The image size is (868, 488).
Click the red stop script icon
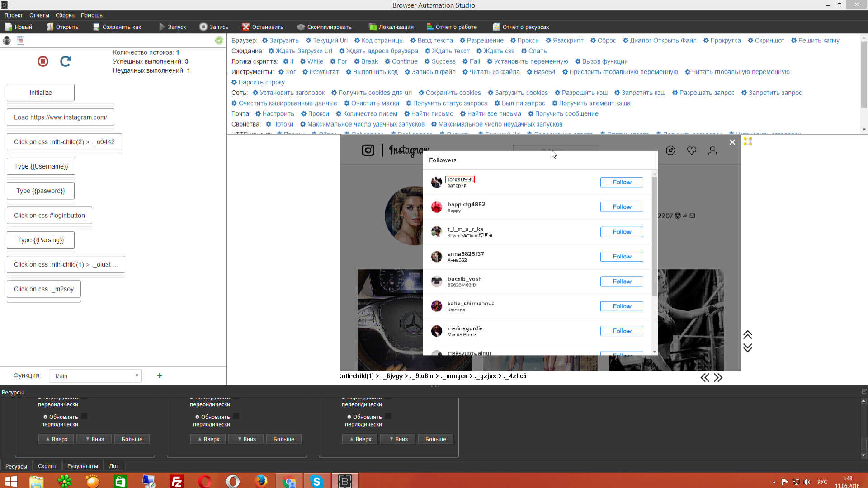coord(43,61)
